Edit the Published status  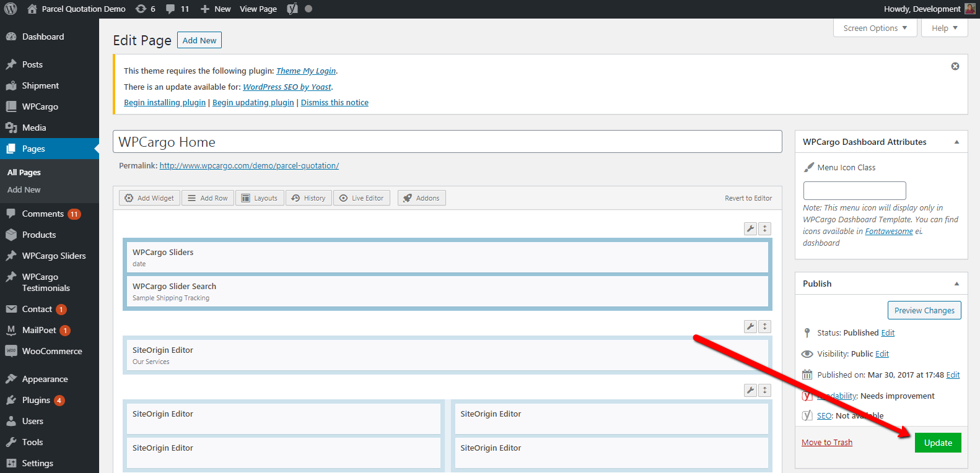(888, 333)
